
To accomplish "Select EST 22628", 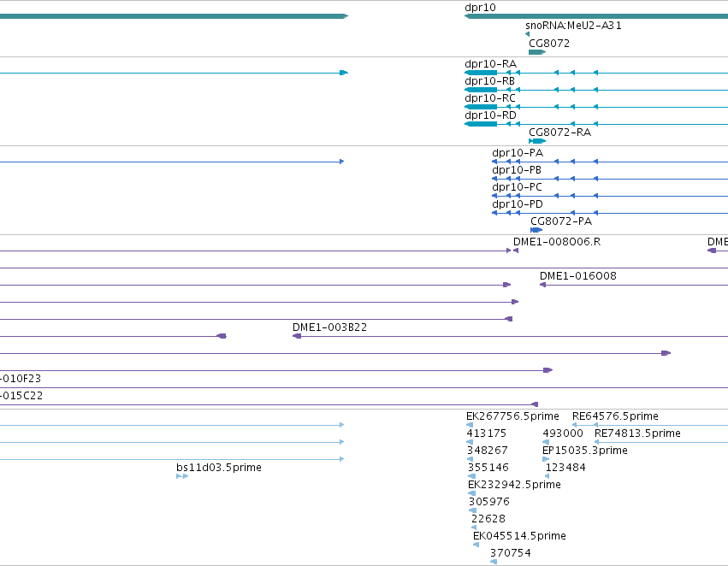I will coord(488,519).
